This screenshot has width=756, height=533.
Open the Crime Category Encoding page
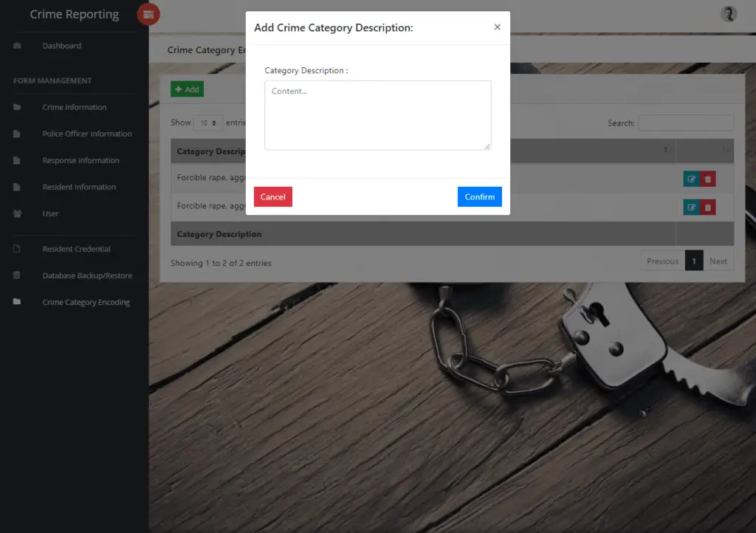click(x=16, y=302)
